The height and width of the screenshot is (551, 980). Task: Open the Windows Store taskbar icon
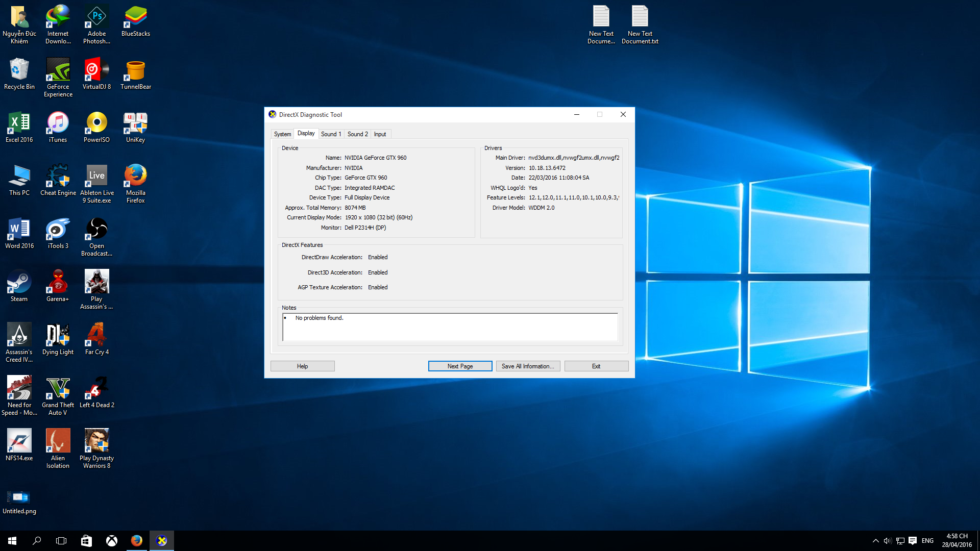(86, 541)
